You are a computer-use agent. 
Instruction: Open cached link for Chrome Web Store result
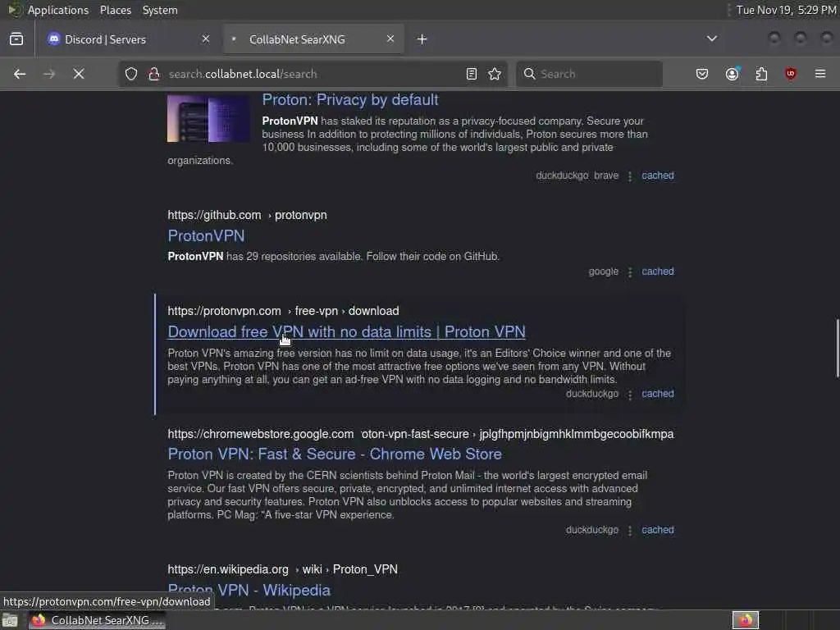coord(658,530)
